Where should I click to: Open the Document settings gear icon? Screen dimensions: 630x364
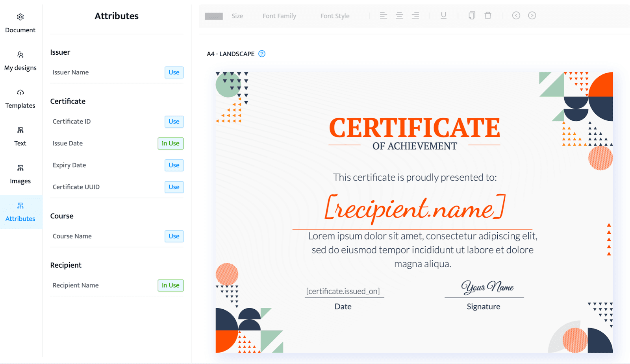[x=20, y=17]
